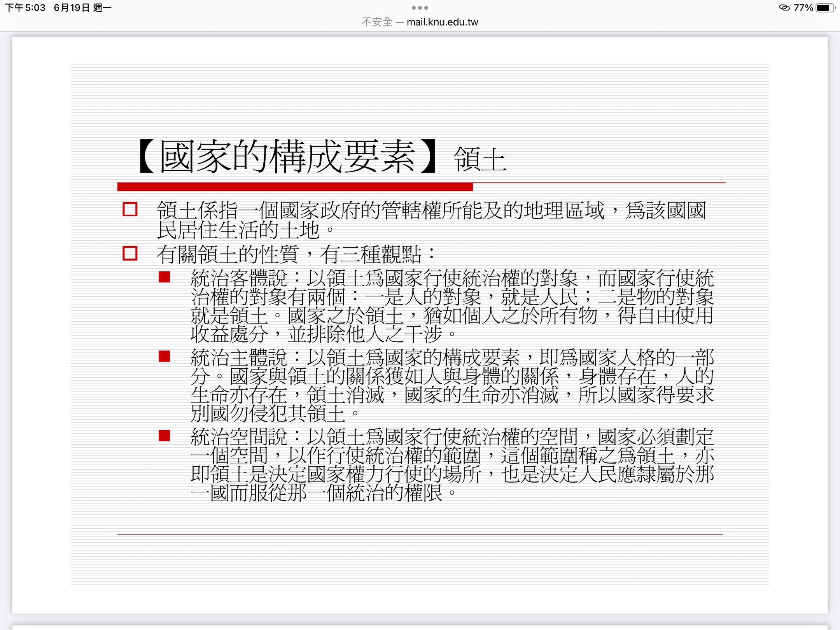Tap the battery icon in status bar
This screenshot has width=840, height=630.
coord(824,8)
